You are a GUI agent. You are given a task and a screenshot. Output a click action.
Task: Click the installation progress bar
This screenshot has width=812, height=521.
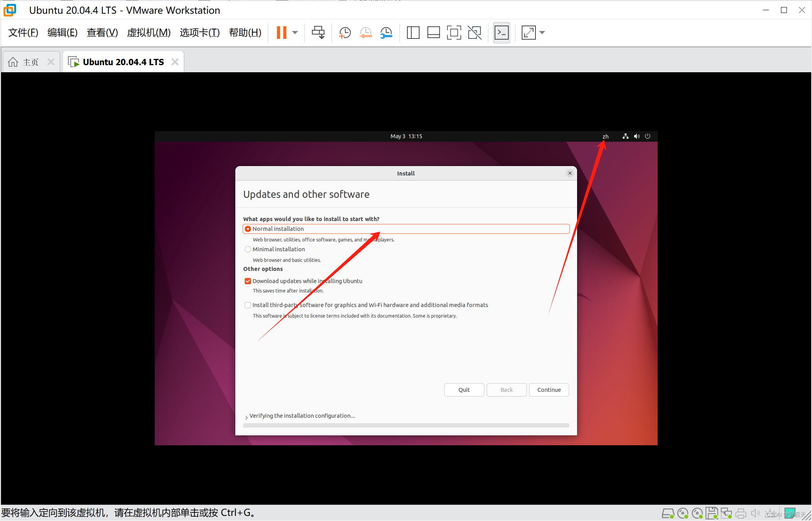406,425
